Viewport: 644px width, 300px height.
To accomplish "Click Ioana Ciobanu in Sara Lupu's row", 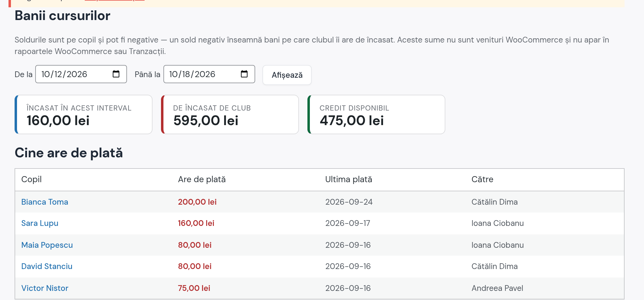I will coord(498,223).
